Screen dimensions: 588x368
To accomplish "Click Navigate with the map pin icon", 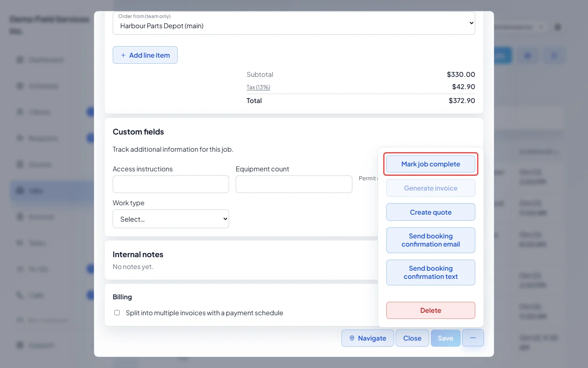I will (x=367, y=338).
